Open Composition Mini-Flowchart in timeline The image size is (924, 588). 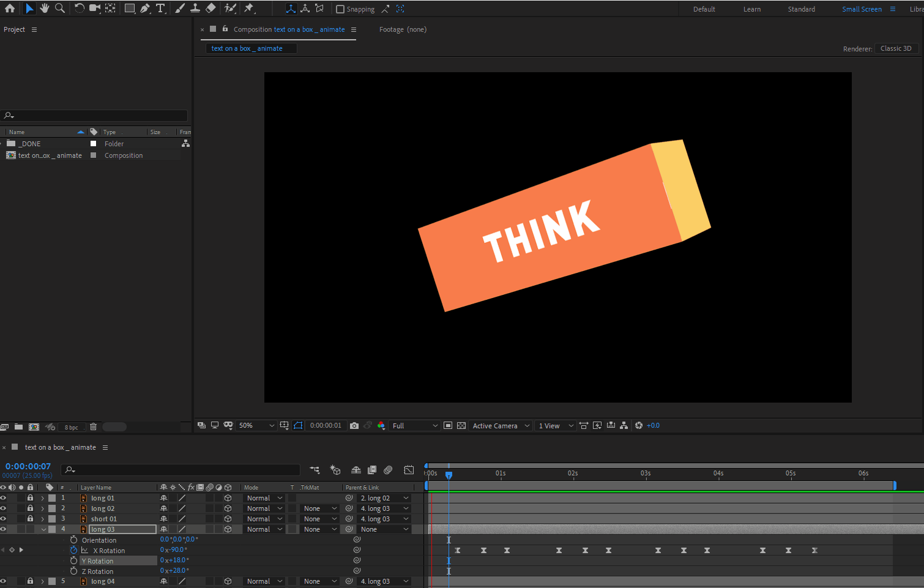coord(315,470)
